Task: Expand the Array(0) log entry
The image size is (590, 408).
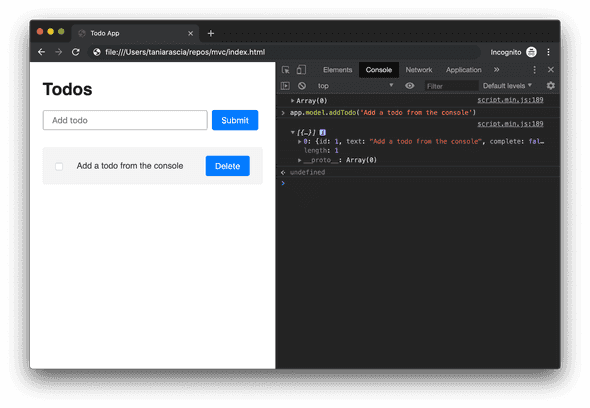Action: [292, 101]
